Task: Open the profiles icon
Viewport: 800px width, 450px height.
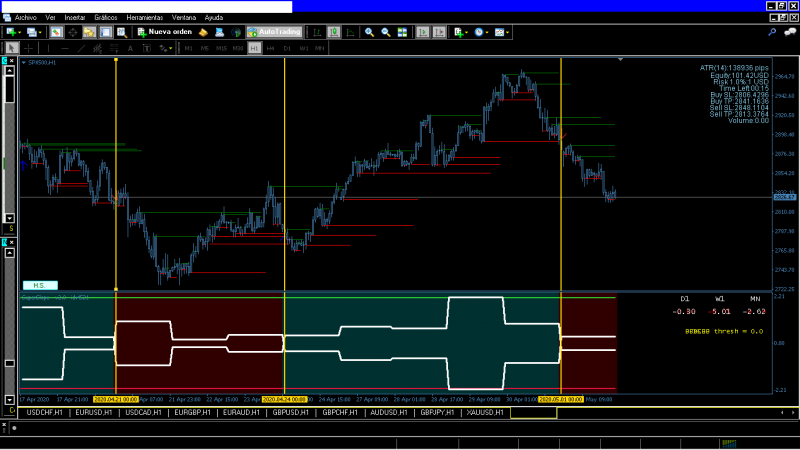Action: [x=32, y=32]
